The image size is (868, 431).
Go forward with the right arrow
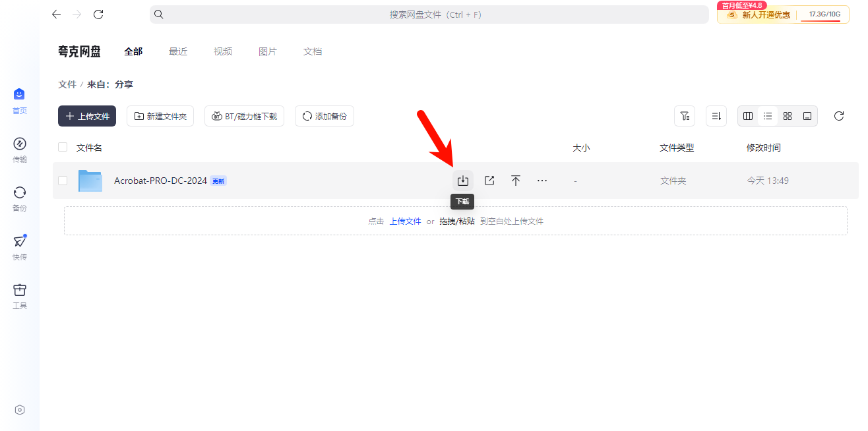pos(77,14)
